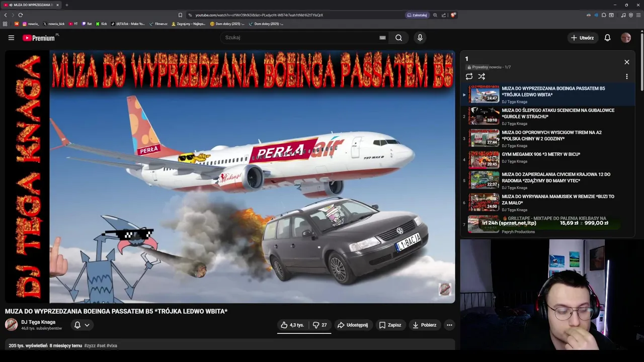
Task: Play GYM MEGAMIX 906 playlist item
Action: click(x=548, y=160)
